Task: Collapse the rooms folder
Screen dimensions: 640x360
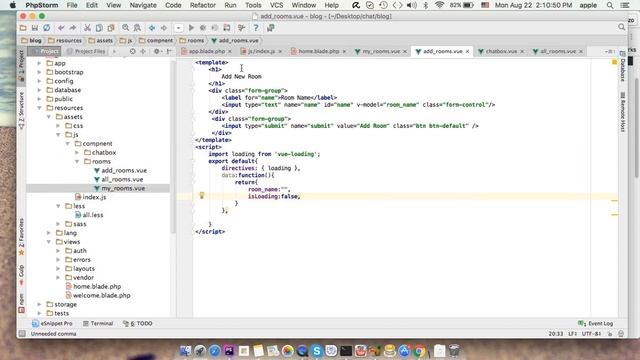Action: (77, 162)
